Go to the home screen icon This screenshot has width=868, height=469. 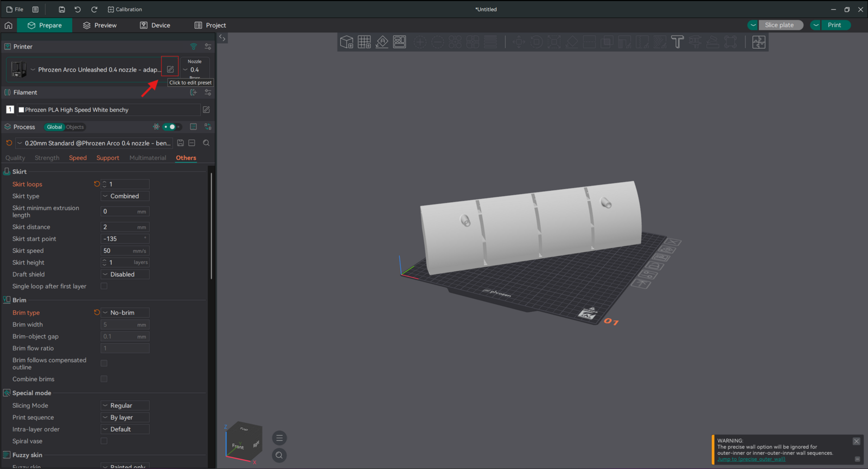tap(8, 25)
